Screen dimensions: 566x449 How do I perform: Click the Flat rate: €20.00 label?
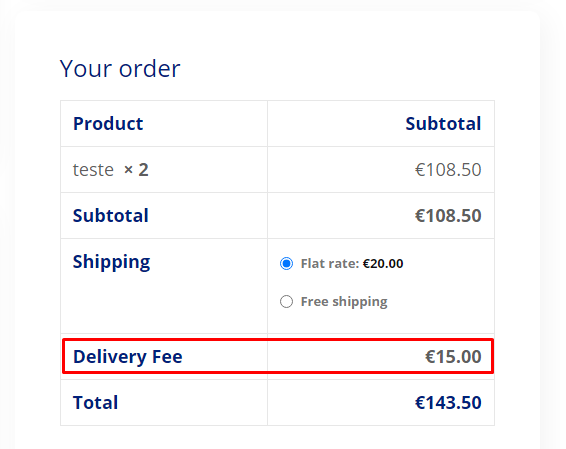tap(352, 263)
